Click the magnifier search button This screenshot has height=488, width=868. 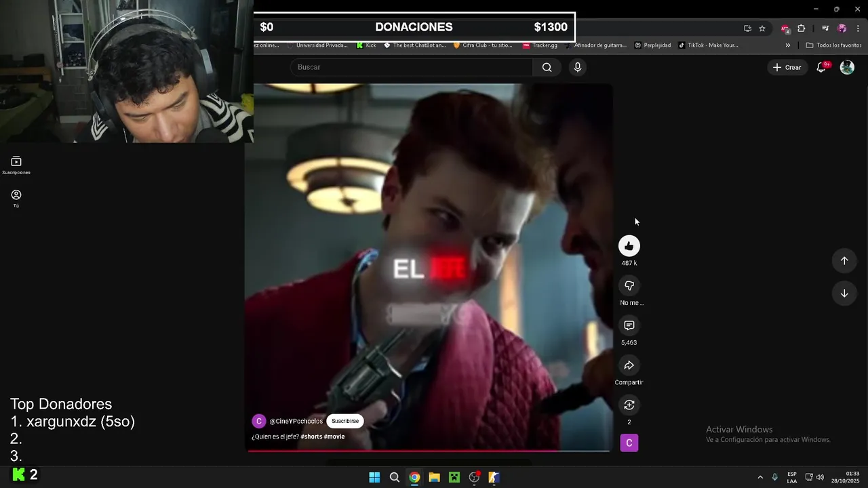pos(547,67)
